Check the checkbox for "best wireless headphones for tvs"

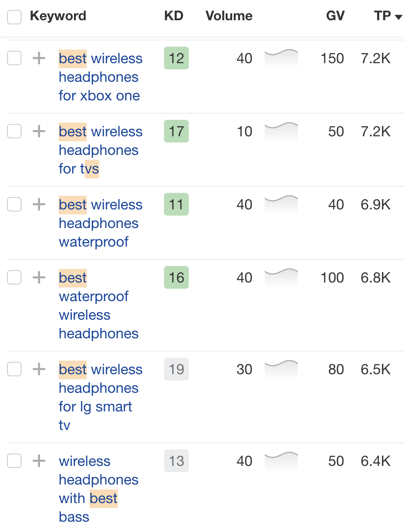[x=14, y=131]
